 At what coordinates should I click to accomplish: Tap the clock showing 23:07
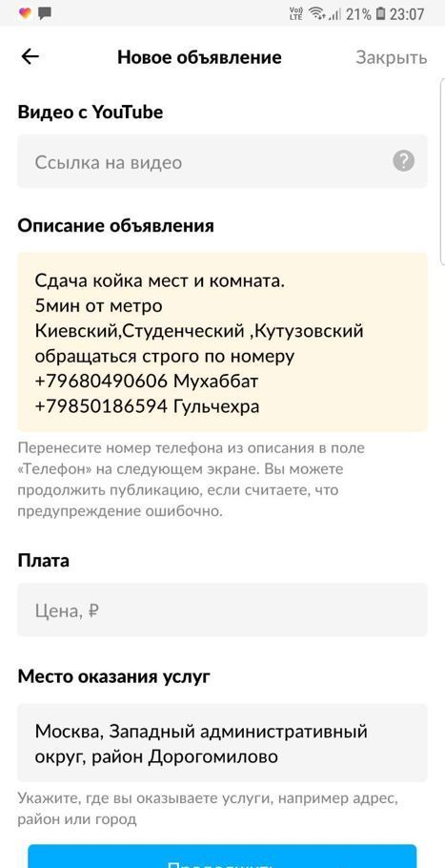[x=407, y=14]
